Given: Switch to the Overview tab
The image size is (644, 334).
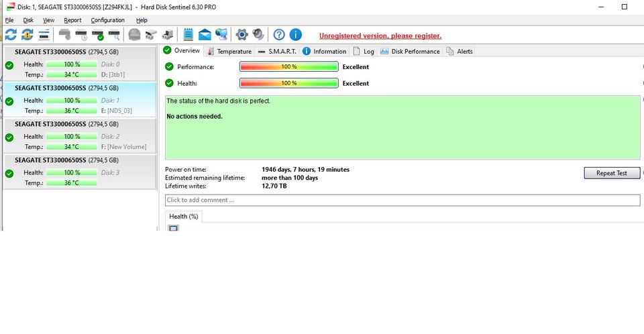Looking at the screenshot, I should (x=182, y=50).
